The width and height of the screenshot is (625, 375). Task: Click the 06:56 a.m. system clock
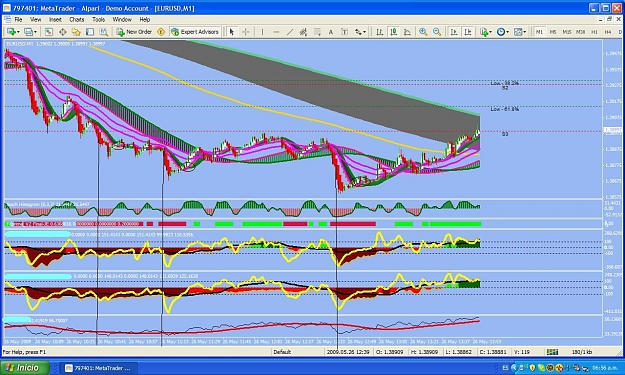[606, 368]
